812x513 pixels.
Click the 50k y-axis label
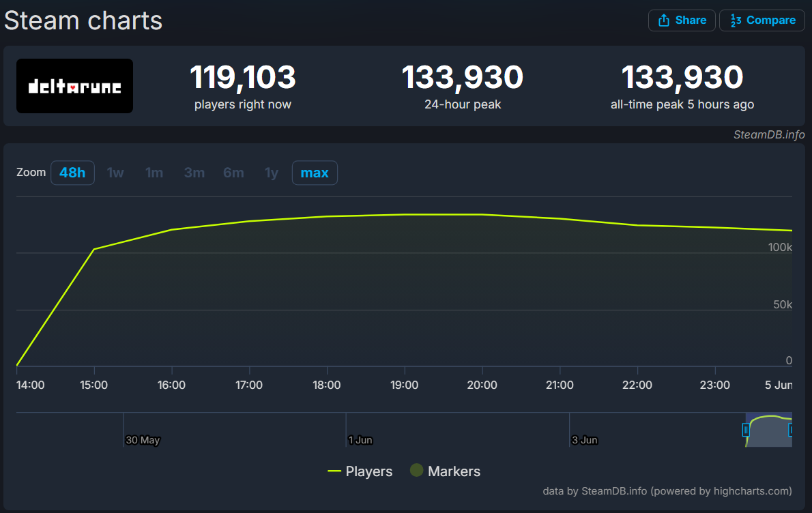click(x=783, y=304)
